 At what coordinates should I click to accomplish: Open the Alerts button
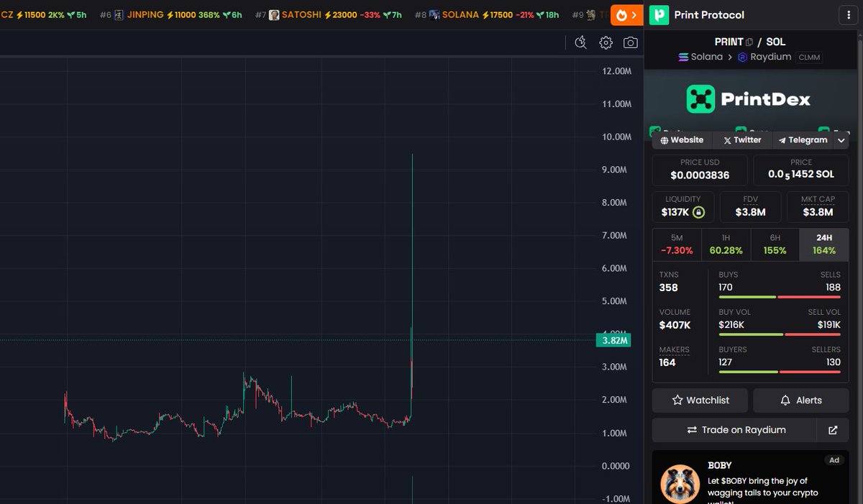[801, 400]
